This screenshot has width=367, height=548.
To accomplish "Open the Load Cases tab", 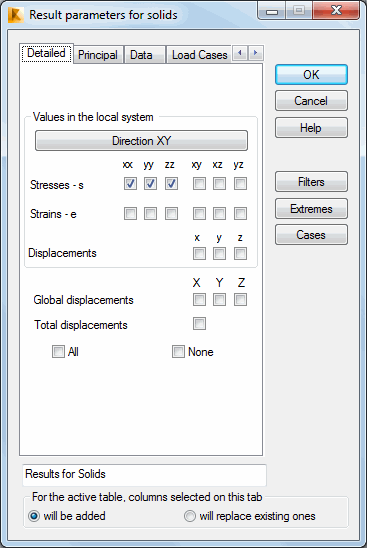I will click(x=199, y=55).
